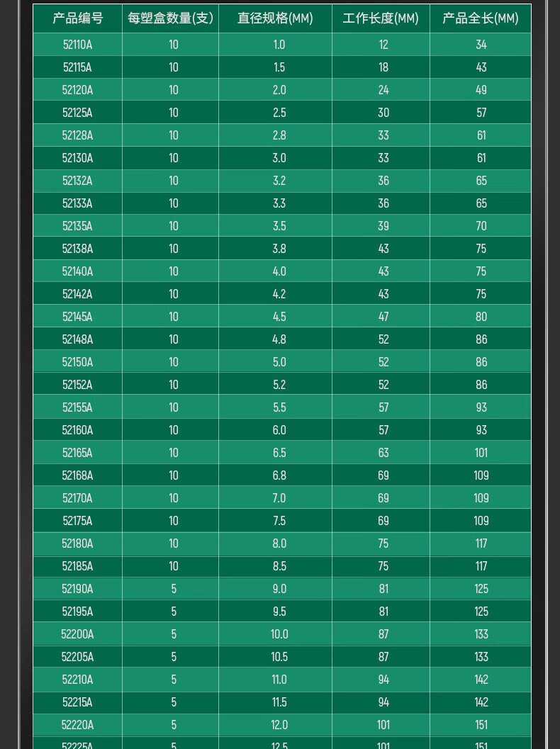The image size is (560, 749).
Task: Click the 直径规格(MM) column header
Action: click(x=275, y=18)
